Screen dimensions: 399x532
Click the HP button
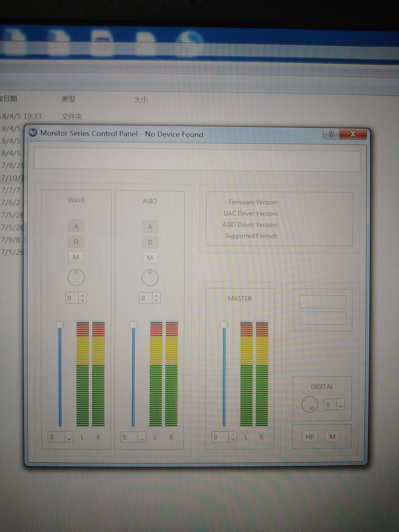[310, 436]
